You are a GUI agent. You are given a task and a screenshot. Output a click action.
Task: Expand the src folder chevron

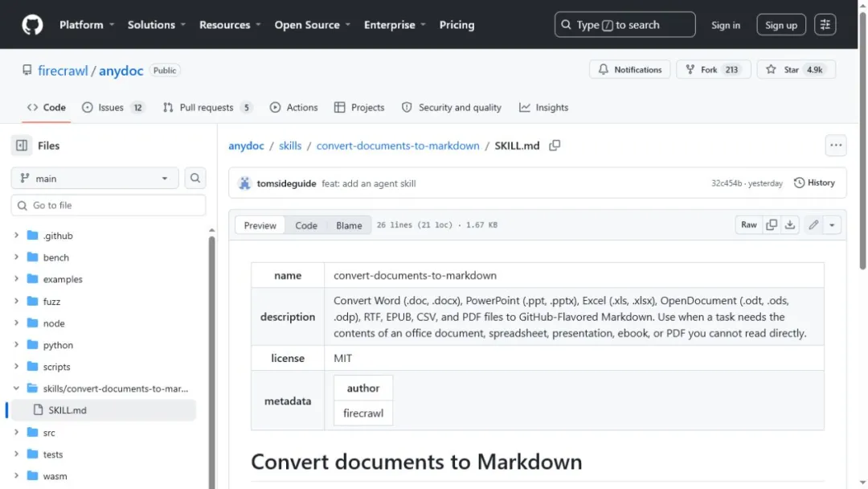tap(16, 433)
